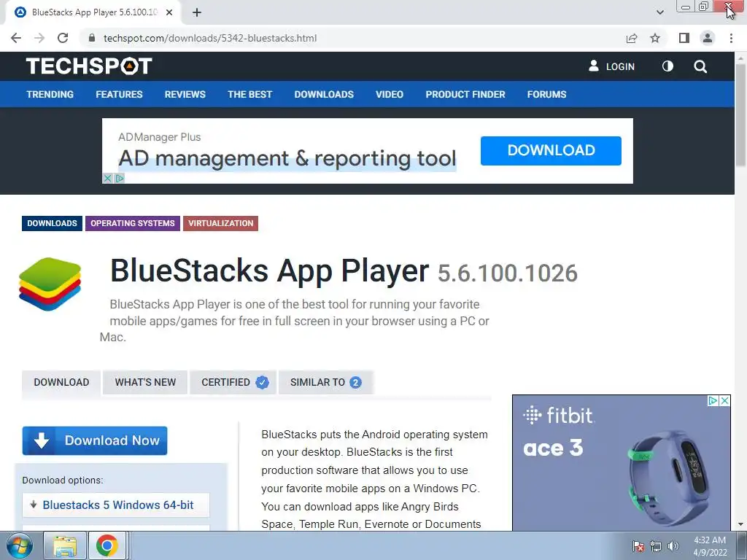
Task: Open the Chrome profile avatar icon
Action: (708, 38)
